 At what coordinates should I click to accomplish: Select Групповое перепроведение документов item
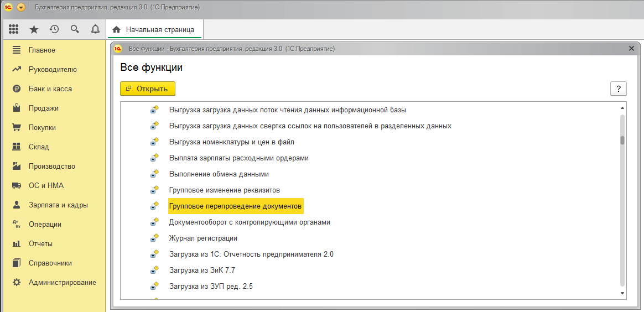click(236, 206)
